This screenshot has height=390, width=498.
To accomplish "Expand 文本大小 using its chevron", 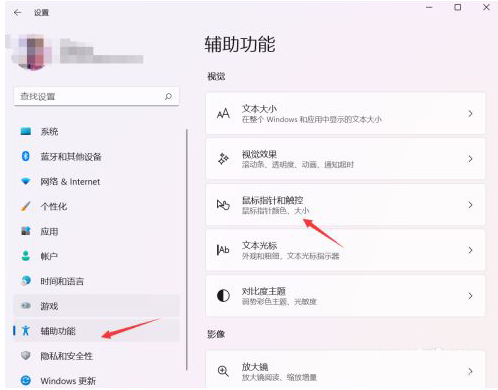I will pyautogui.click(x=470, y=114).
